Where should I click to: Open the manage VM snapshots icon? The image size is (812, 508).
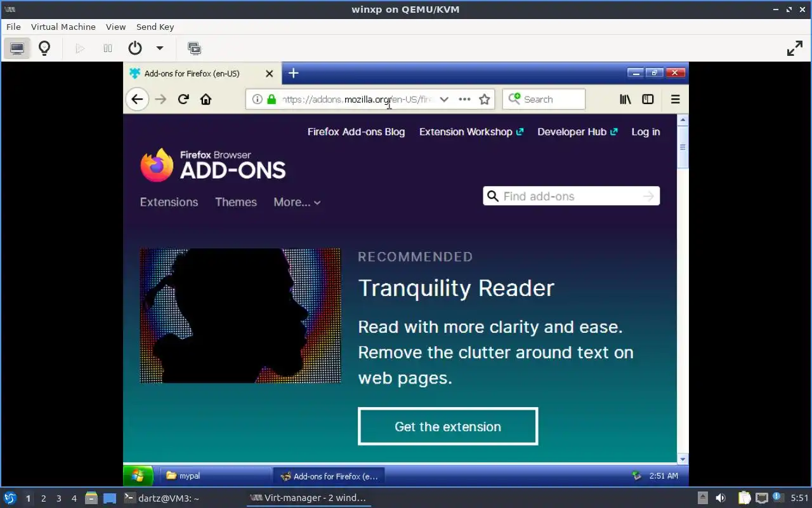point(194,48)
